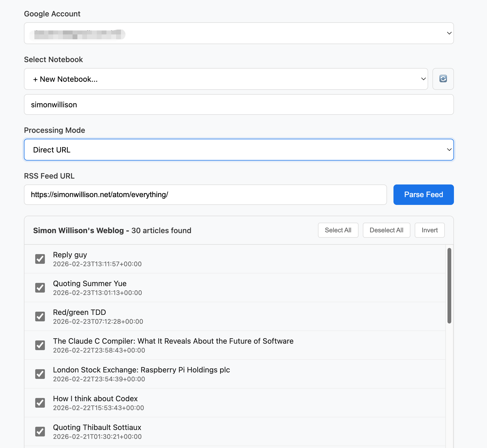
Task: Click timestamp 2026-02-23T13:11:57+00:00
Action: (97, 264)
